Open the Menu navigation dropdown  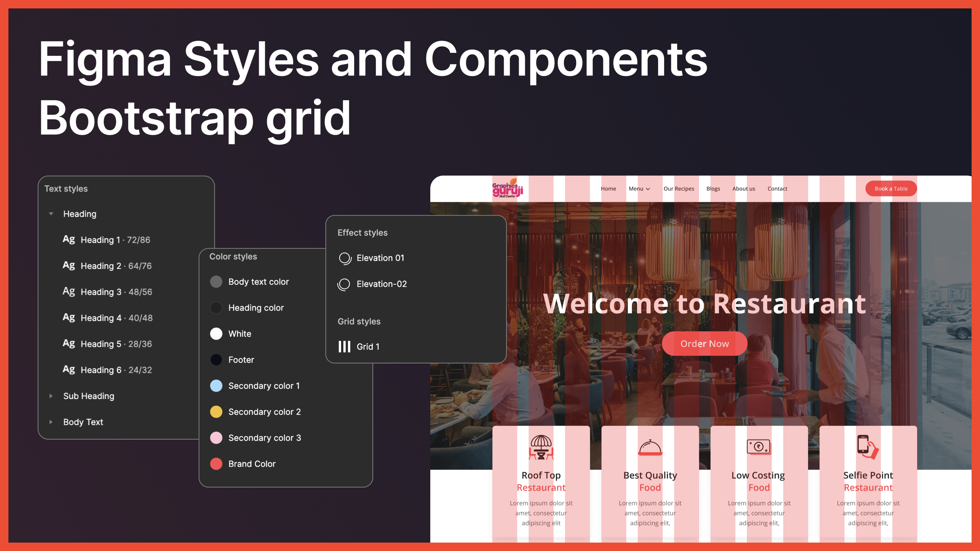click(x=639, y=189)
